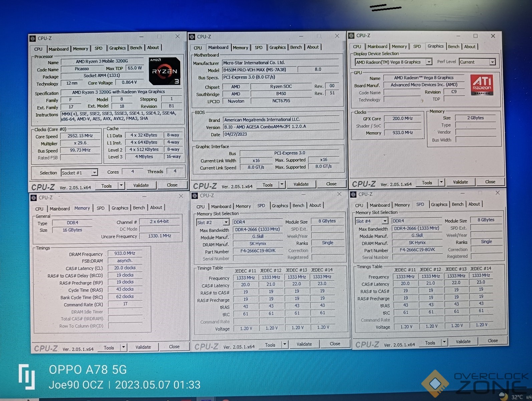The image size is (532, 401).
Task: Click the motherboard Model field B450M PRO-VDH MAX
Action: click(259, 70)
